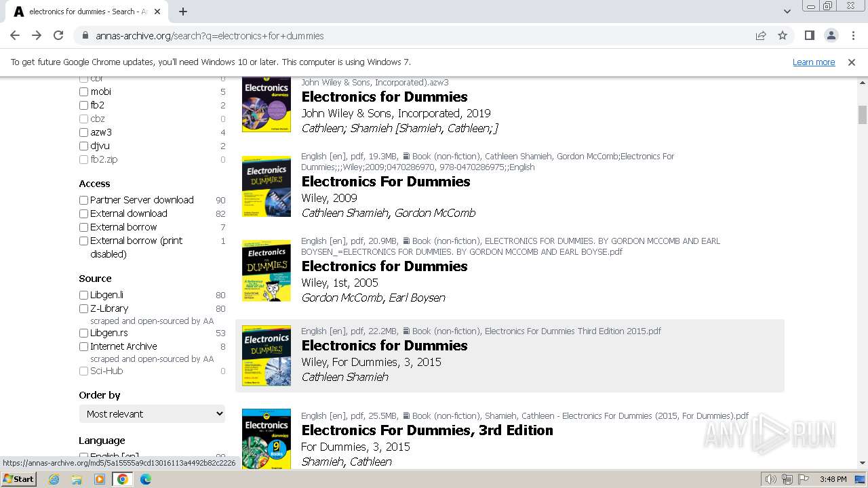Open the 2005 Gordon McComb edition cover
The image size is (868, 488).
[x=267, y=270]
